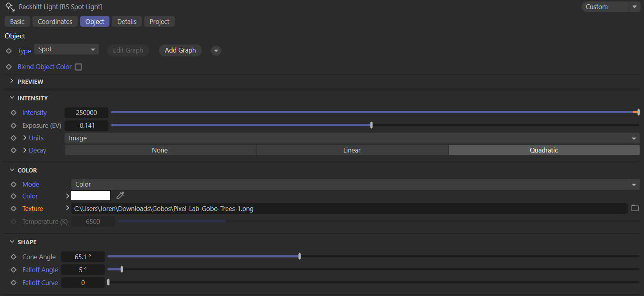This screenshot has width=644, height=296.
Task: Toggle keyframe diamond beside Type
Action: pos(9,51)
